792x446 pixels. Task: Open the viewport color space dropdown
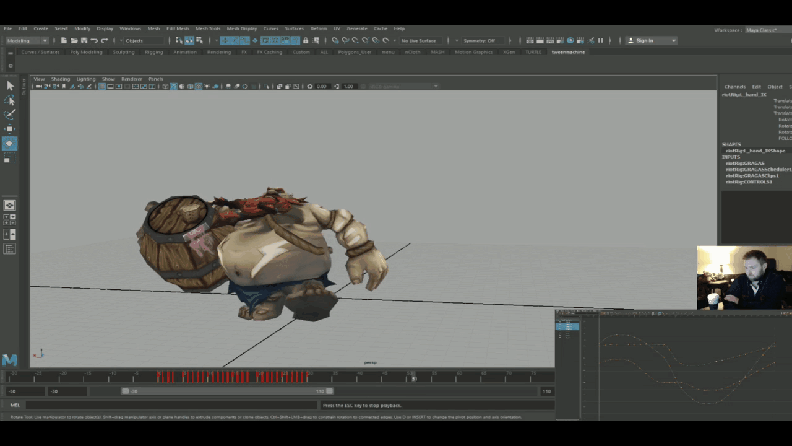coord(404,86)
